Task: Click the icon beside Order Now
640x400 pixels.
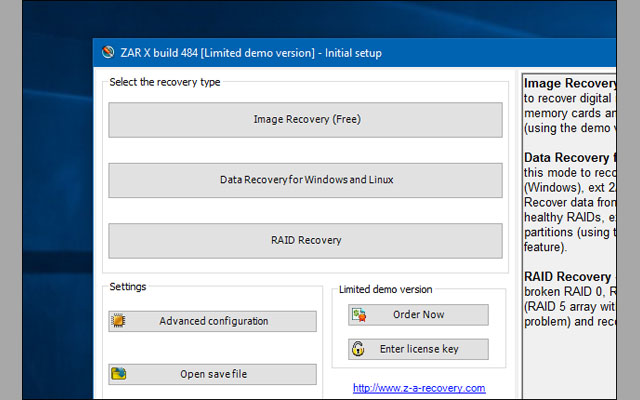Action: coord(358,315)
